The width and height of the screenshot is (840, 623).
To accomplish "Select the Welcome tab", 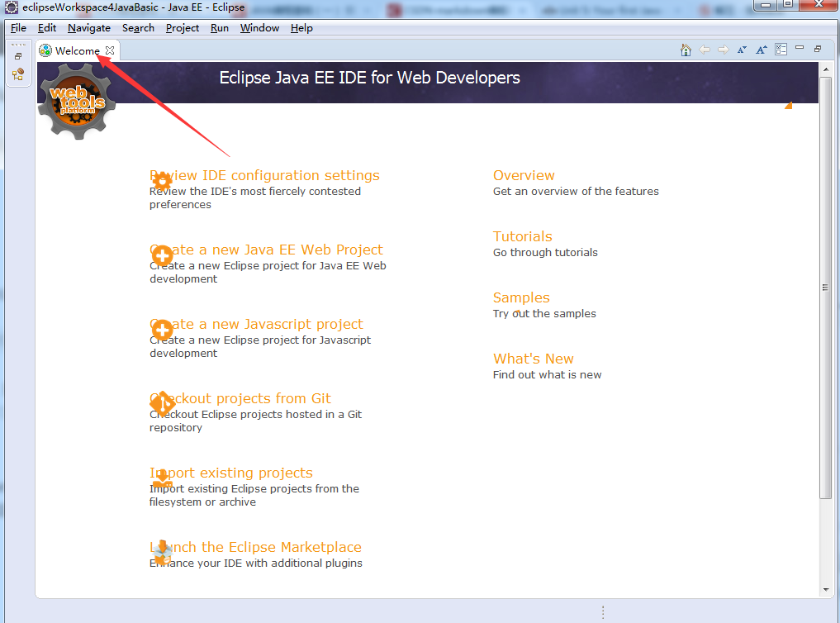I will tap(77, 50).
